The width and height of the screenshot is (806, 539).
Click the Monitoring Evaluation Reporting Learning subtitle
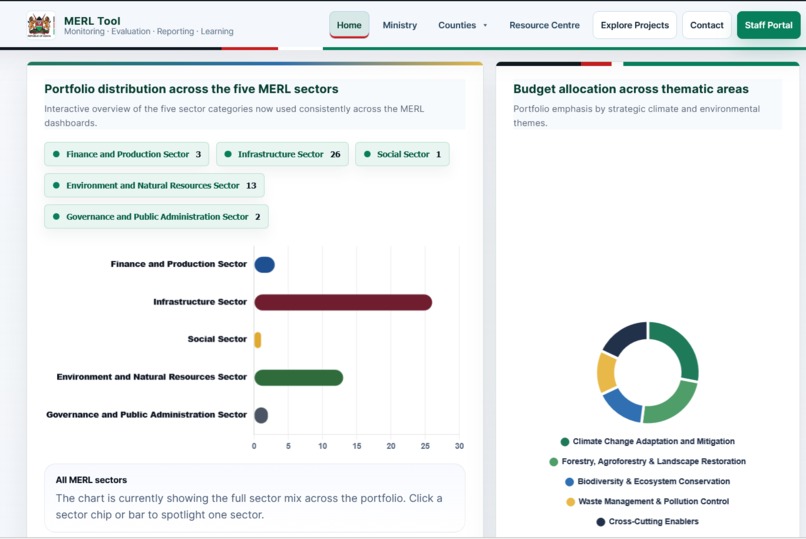[x=149, y=31]
